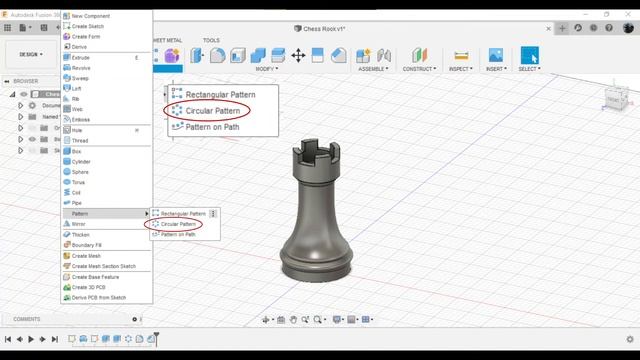Select the Press Pull tool in Modify
Screen dimensions: 640x360
[197, 56]
